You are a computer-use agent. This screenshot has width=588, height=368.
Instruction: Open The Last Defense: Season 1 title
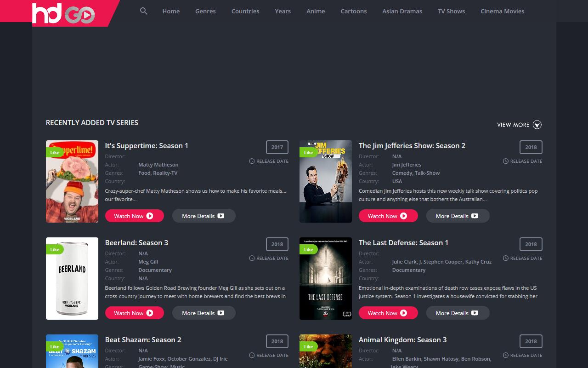coord(403,242)
